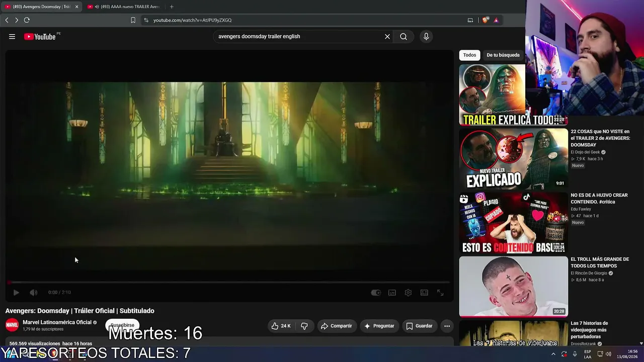This screenshot has width=644, height=362.
Task: Open the media casting icon in the address bar
Action: 470,20
